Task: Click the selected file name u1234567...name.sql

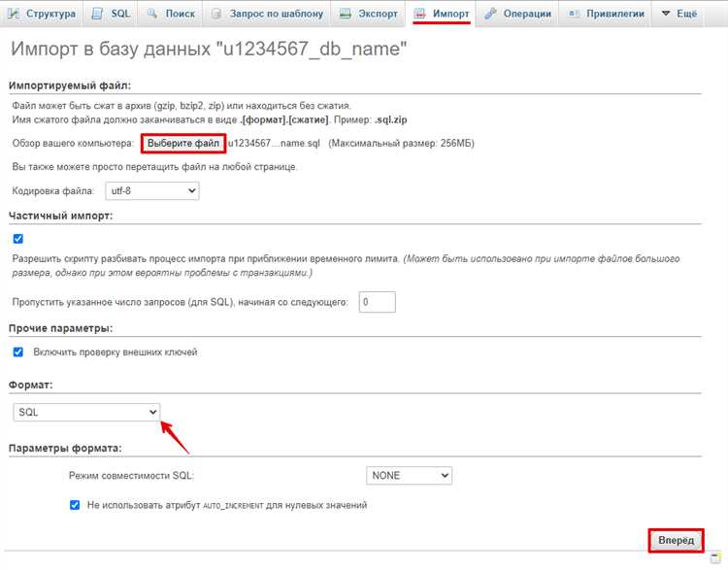Action: (x=274, y=144)
